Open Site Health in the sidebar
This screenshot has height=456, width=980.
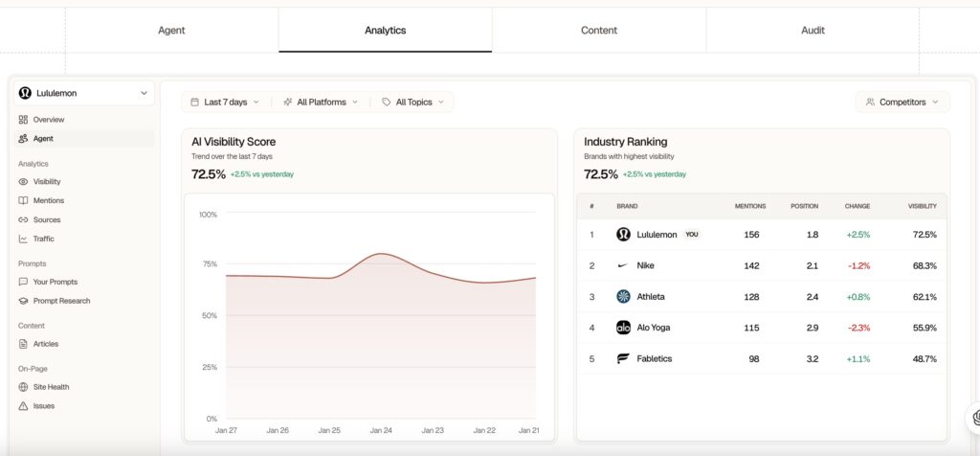pyautogui.click(x=84, y=387)
